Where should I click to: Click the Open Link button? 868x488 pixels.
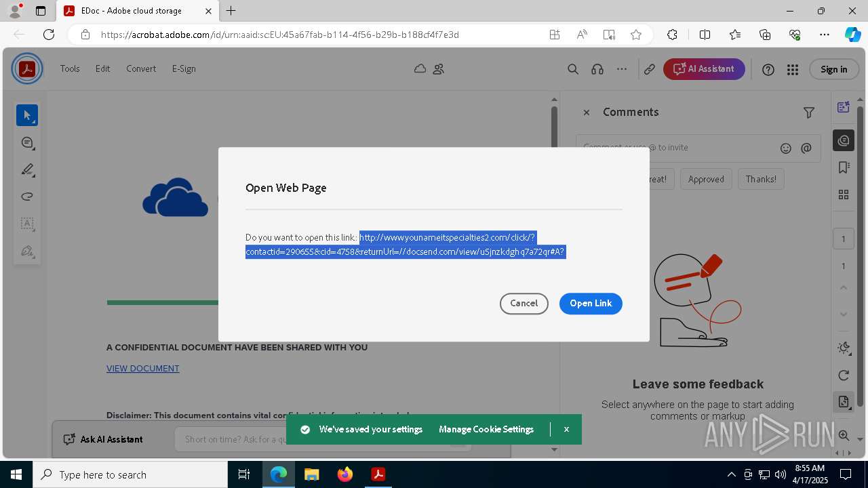coord(591,303)
